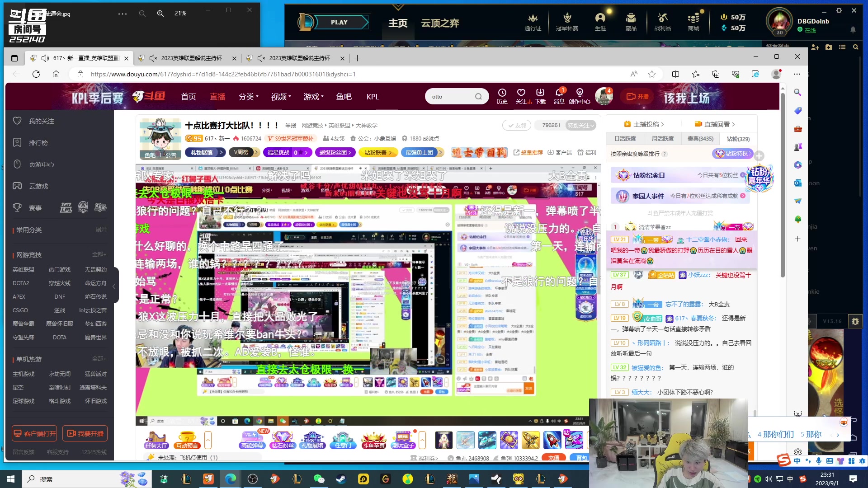Image resolution: width=868 pixels, height=488 pixels.
Task: Click the 开播 start streaming button
Action: click(x=637, y=96)
